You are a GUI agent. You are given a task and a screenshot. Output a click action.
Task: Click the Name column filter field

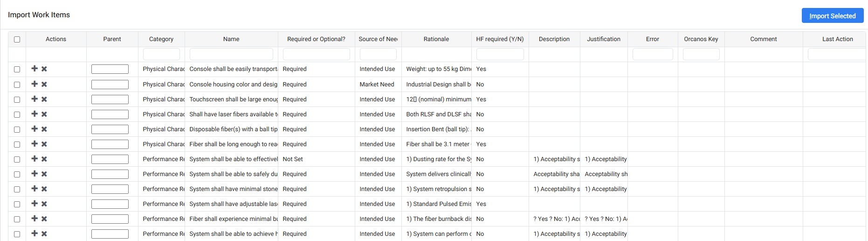[x=231, y=54]
